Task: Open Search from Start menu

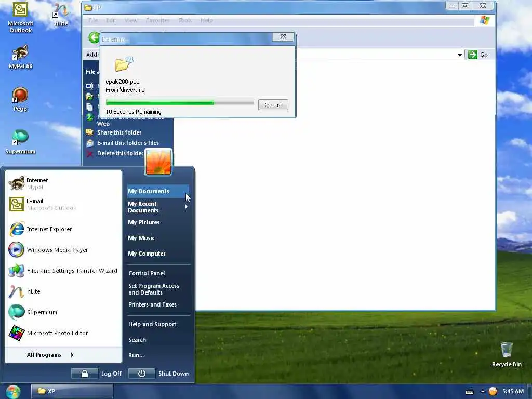Action: [137, 340]
